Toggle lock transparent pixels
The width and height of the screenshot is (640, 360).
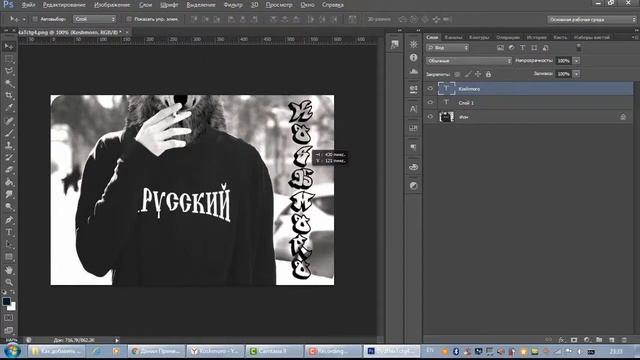(x=457, y=74)
